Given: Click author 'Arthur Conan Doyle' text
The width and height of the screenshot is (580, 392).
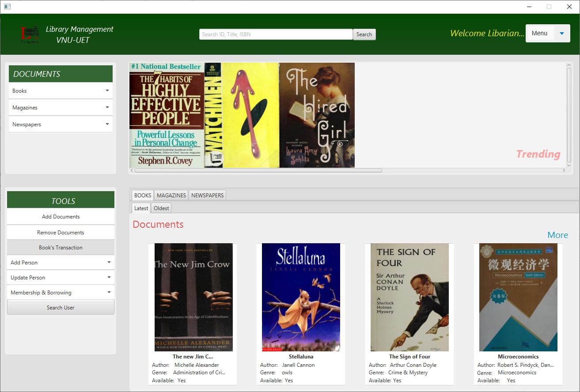Looking at the screenshot, I should pyautogui.click(x=413, y=365).
